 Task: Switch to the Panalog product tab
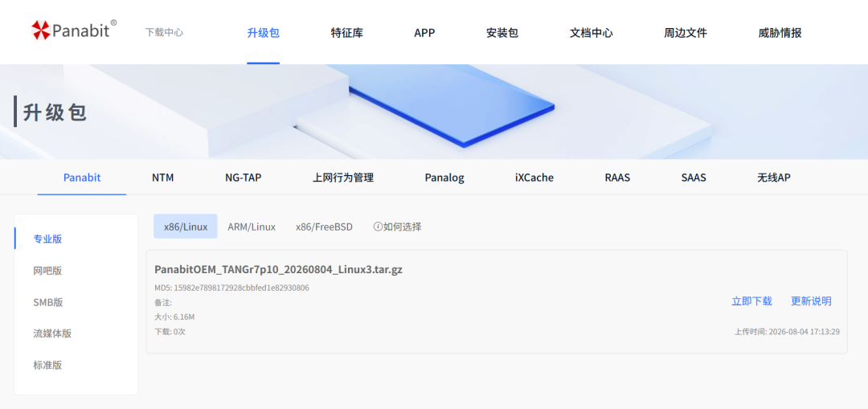[x=444, y=178]
